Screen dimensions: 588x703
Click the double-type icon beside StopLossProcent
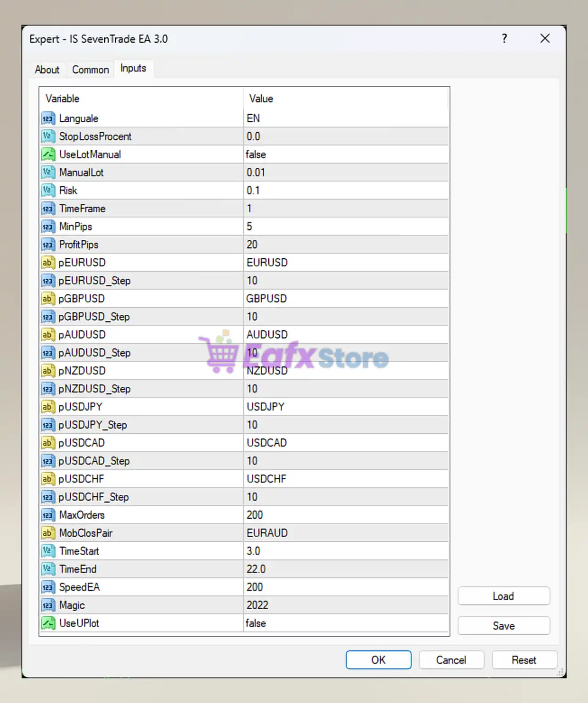[x=48, y=136]
